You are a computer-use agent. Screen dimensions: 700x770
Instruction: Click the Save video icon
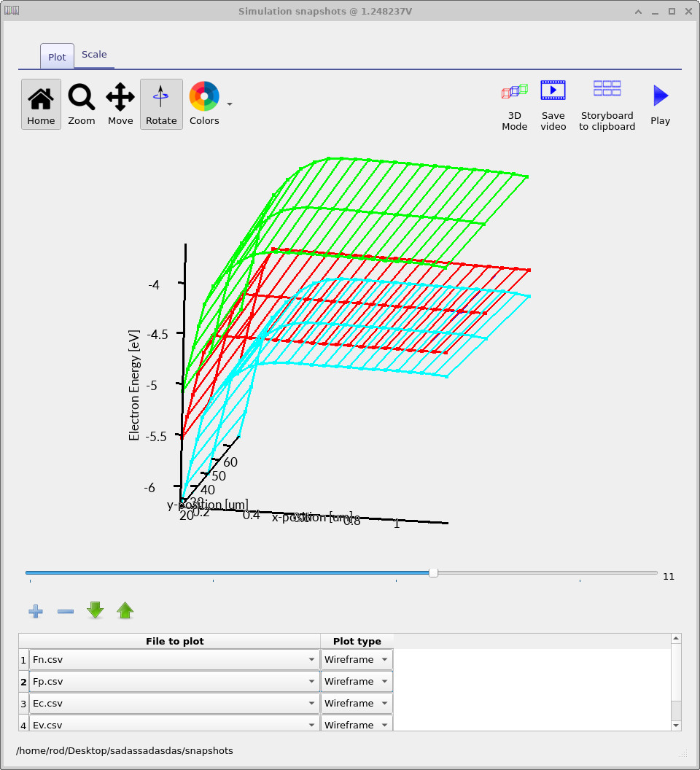click(x=553, y=104)
